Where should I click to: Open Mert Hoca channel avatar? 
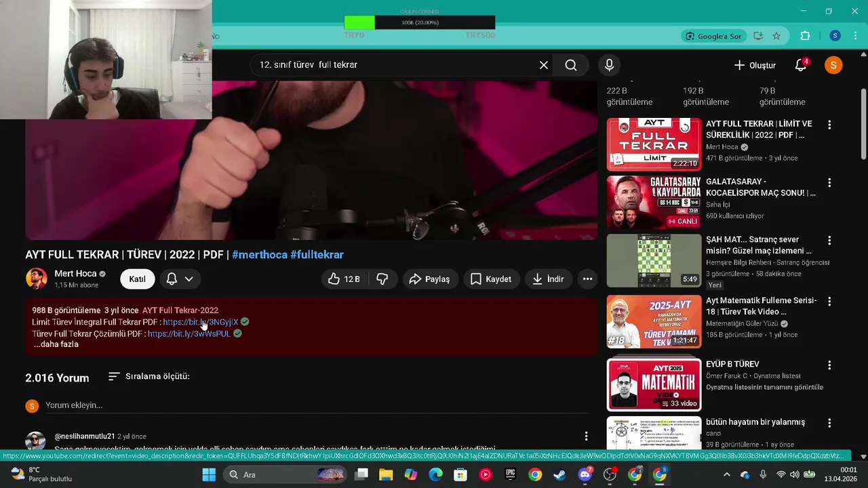(37, 279)
